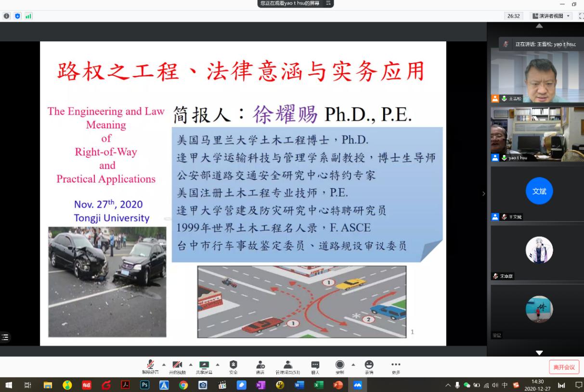Open the Security shield options
Screen dimensions: 584x392
click(x=233, y=366)
